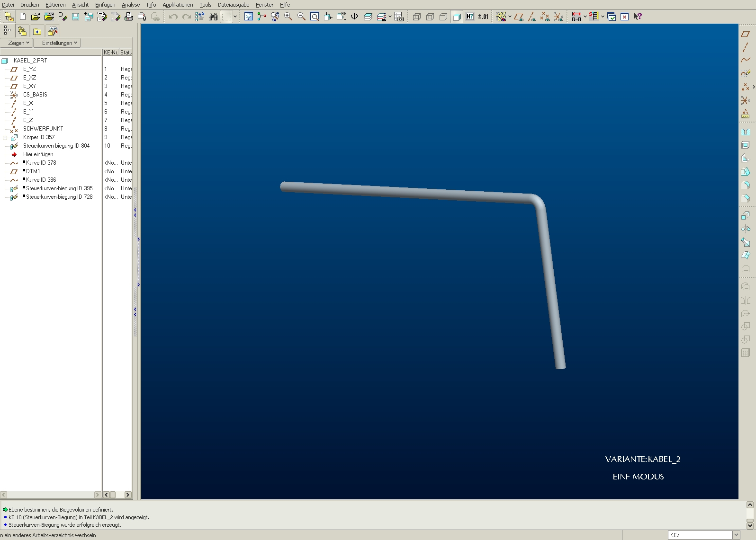Redraw the current view
756x540 pixels.
tap(248, 17)
